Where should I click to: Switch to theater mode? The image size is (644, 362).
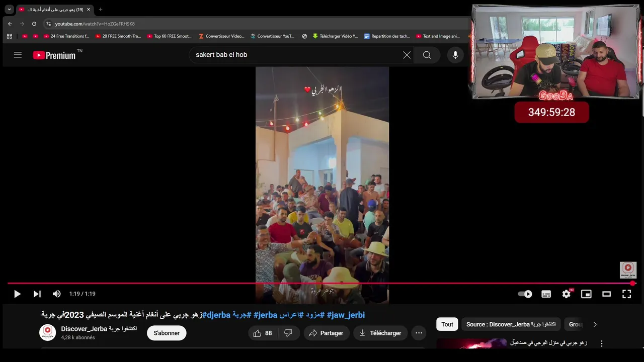[606, 294]
